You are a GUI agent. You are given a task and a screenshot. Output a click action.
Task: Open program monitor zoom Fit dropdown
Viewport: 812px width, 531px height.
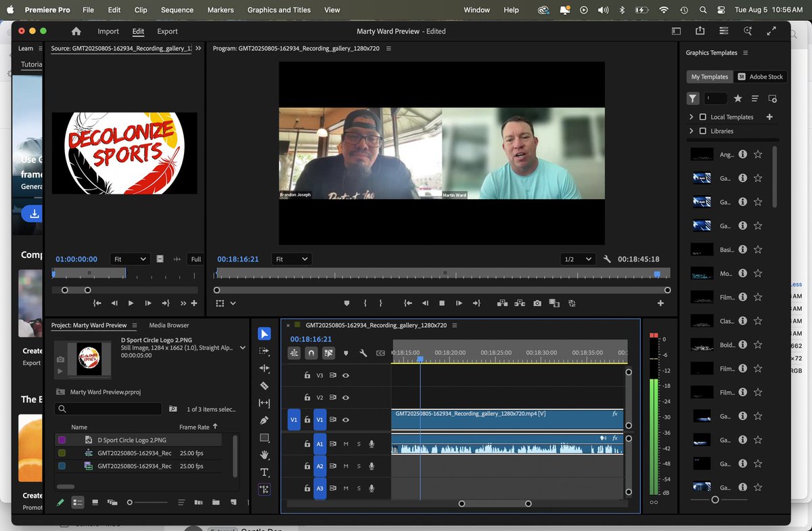coord(291,259)
